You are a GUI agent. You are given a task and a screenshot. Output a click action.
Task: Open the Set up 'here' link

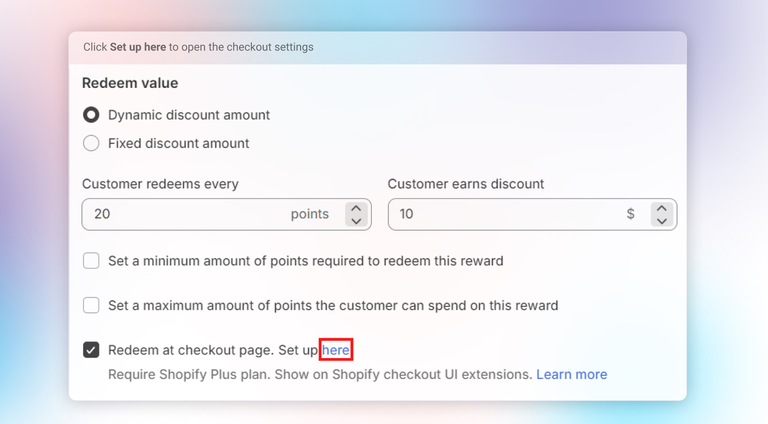(336, 350)
